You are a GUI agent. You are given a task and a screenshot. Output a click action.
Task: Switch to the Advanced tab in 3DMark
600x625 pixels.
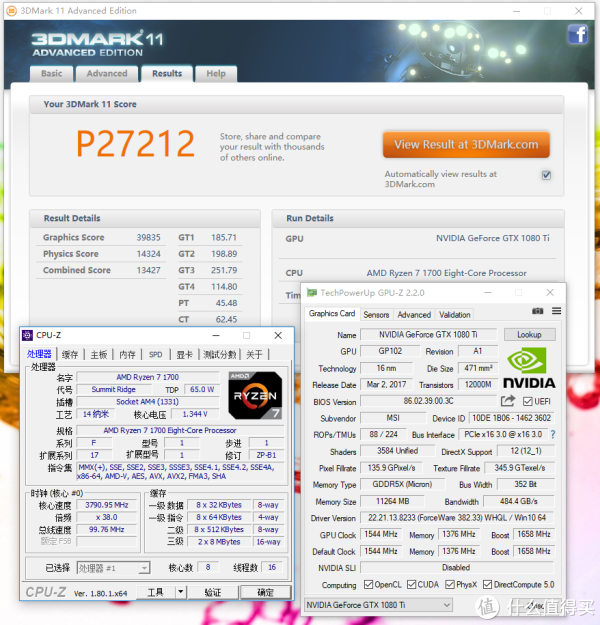point(107,74)
